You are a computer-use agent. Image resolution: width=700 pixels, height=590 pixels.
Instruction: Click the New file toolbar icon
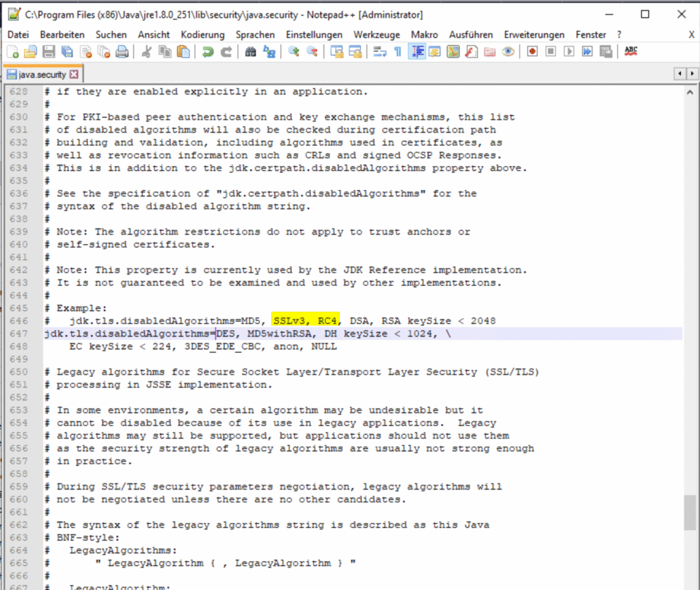click(12, 51)
